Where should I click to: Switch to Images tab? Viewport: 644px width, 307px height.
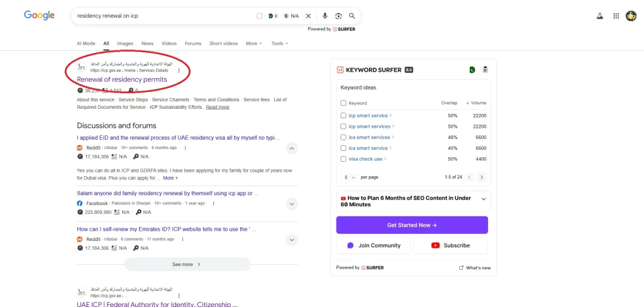tap(125, 43)
